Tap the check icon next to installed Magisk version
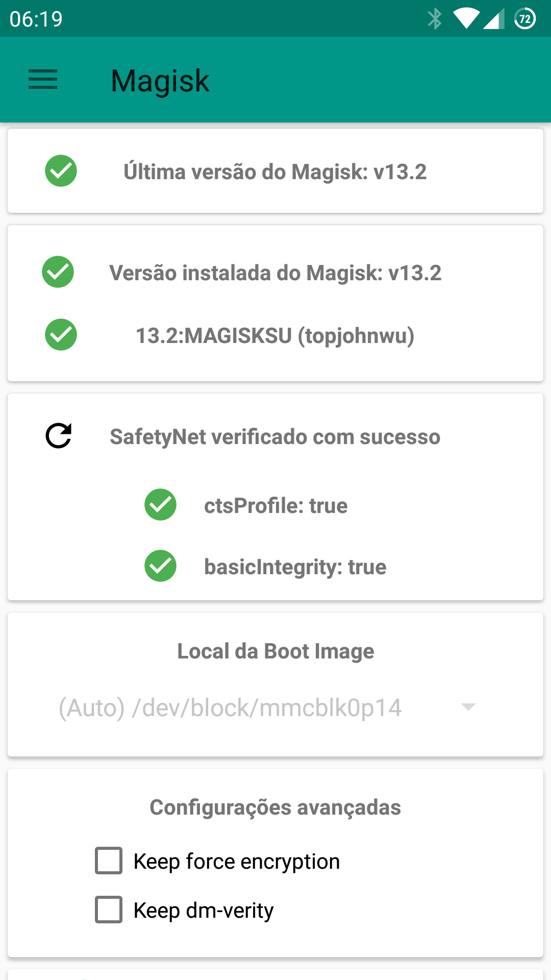 click(58, 272)
